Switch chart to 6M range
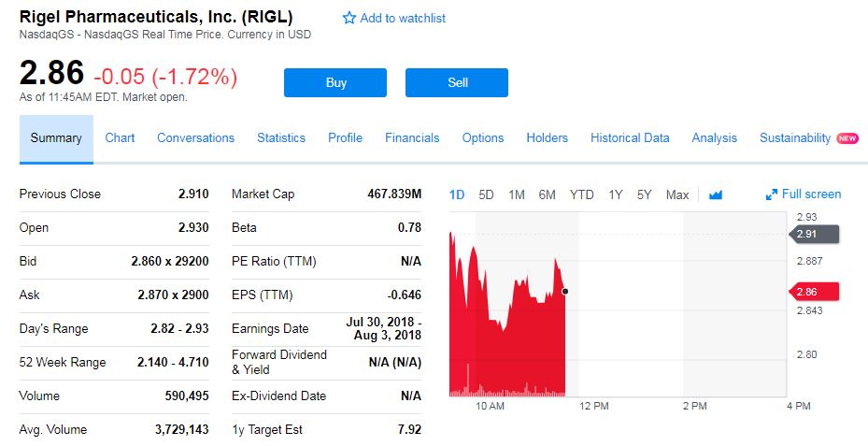Screen dimensions: 868x446 [x=547, y=195]
